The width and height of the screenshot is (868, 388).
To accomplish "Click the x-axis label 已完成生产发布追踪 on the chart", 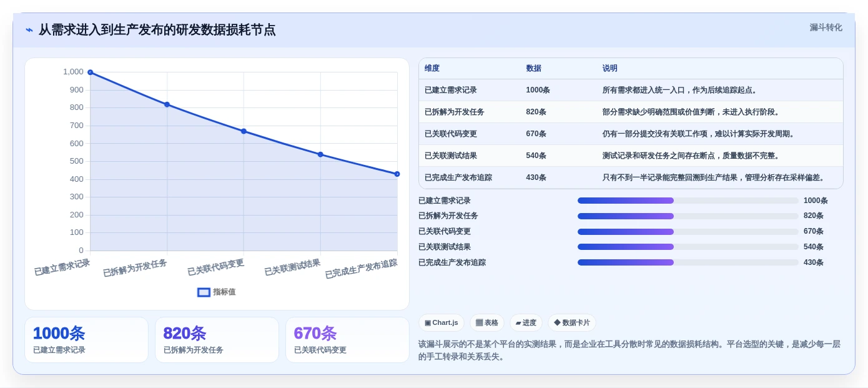I will pyautogui.click(x=361, y=269).
